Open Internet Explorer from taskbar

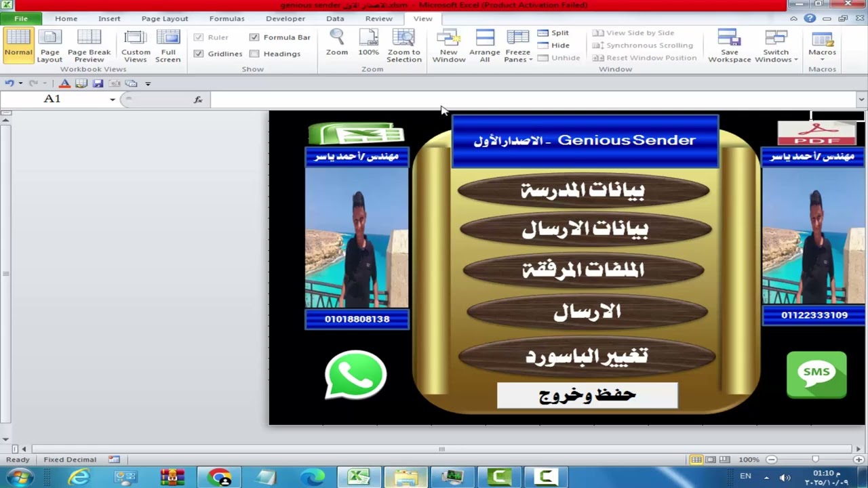(79, 477)
